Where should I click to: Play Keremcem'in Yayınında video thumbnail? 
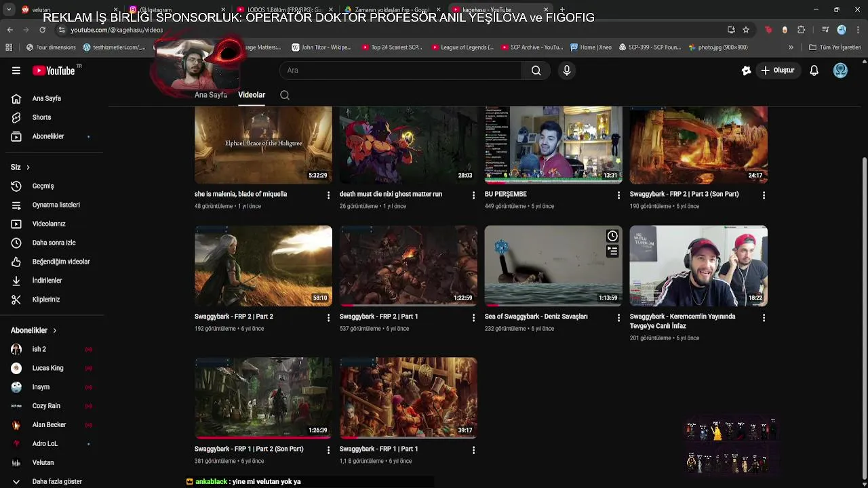pyautogui.click(x=698, y=266)
